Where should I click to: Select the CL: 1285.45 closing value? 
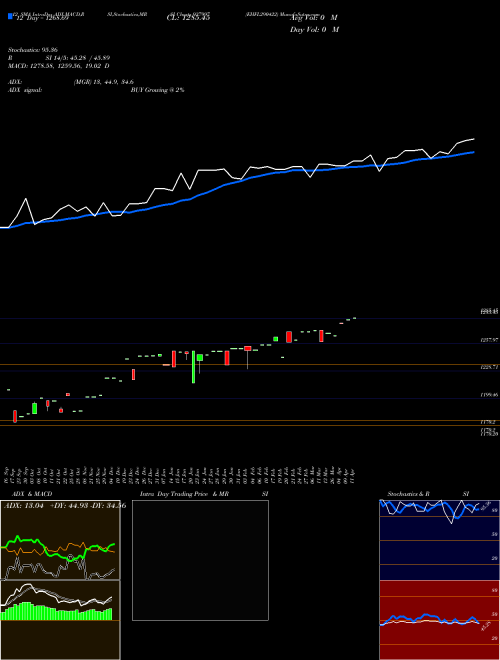click(x=188, y=18)
